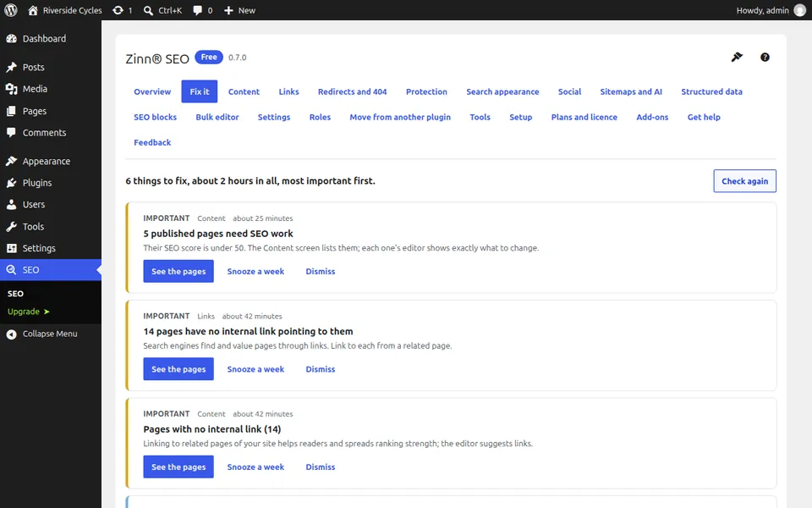The image size is (812, 508).
Task: Click the Users person icon
Action: click(x=11, y=204)
